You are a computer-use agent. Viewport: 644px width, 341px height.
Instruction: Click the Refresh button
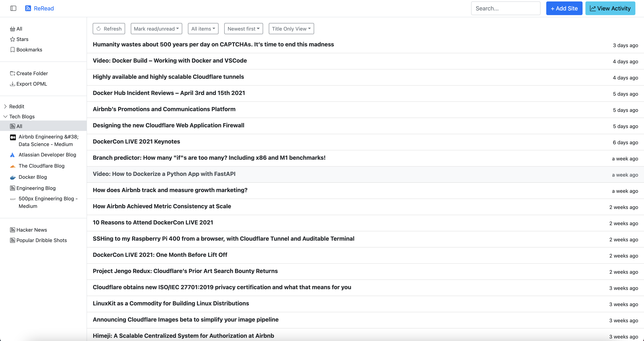coord(109,29)
